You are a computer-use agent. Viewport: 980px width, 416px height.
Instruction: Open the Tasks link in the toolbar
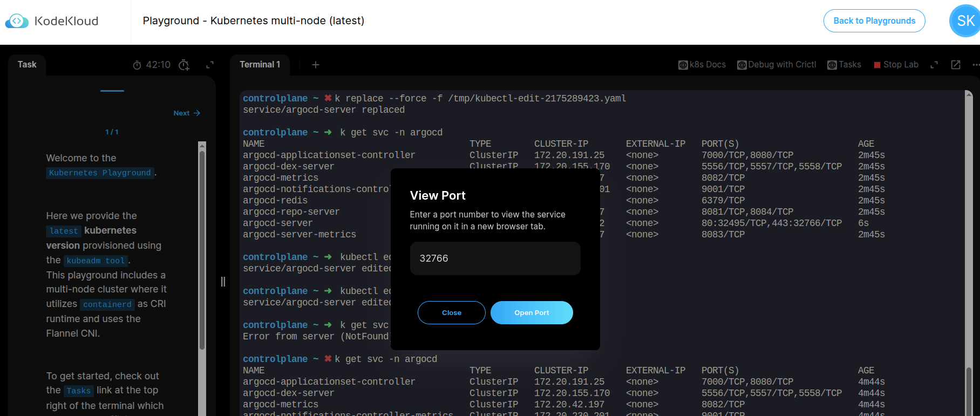(x=845, y=65)
